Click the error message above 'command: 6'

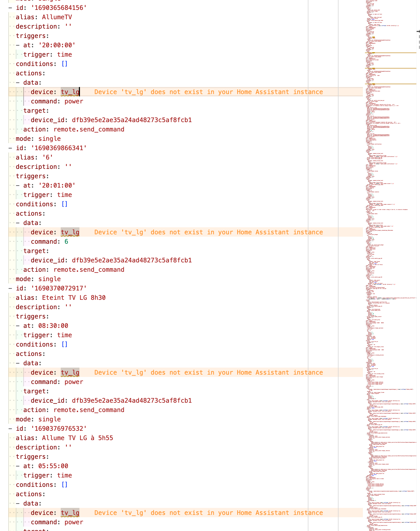pyautogui.click(x=209, y=232)
